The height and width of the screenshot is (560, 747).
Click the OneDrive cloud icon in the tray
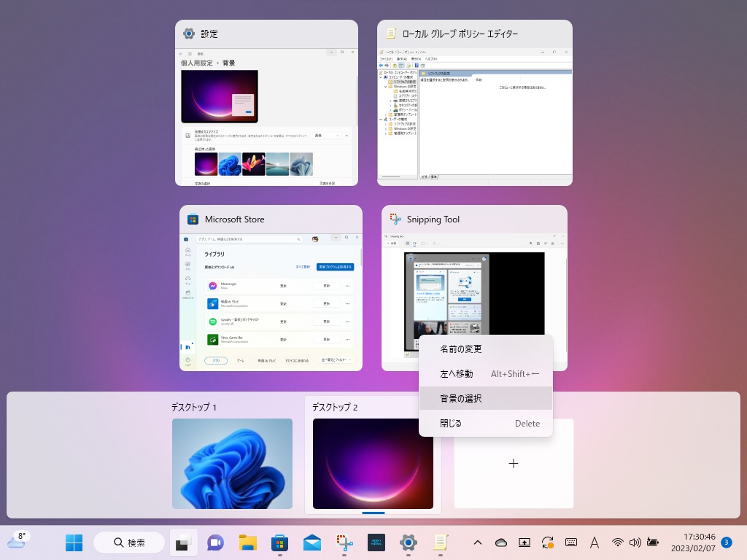pos(503,542)
